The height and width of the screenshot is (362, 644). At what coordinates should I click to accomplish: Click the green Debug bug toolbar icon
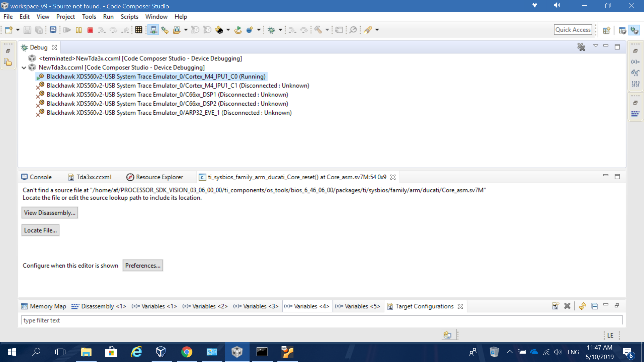click(271, 30)
